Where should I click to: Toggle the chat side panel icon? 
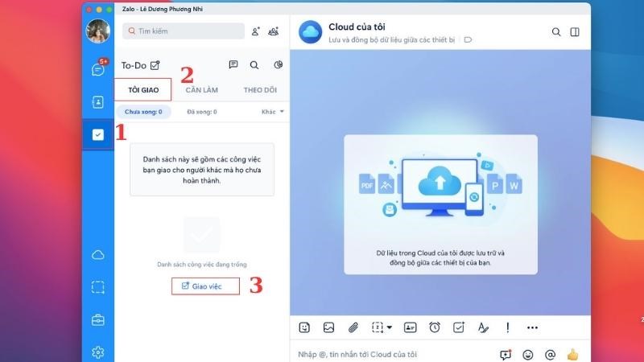pyautogui.click(x=575, y=32)
